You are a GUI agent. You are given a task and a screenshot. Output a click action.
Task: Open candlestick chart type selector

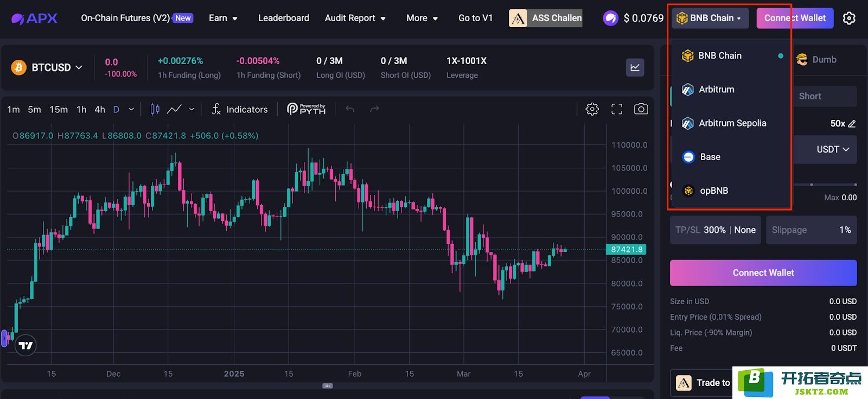tap(155, 109)
